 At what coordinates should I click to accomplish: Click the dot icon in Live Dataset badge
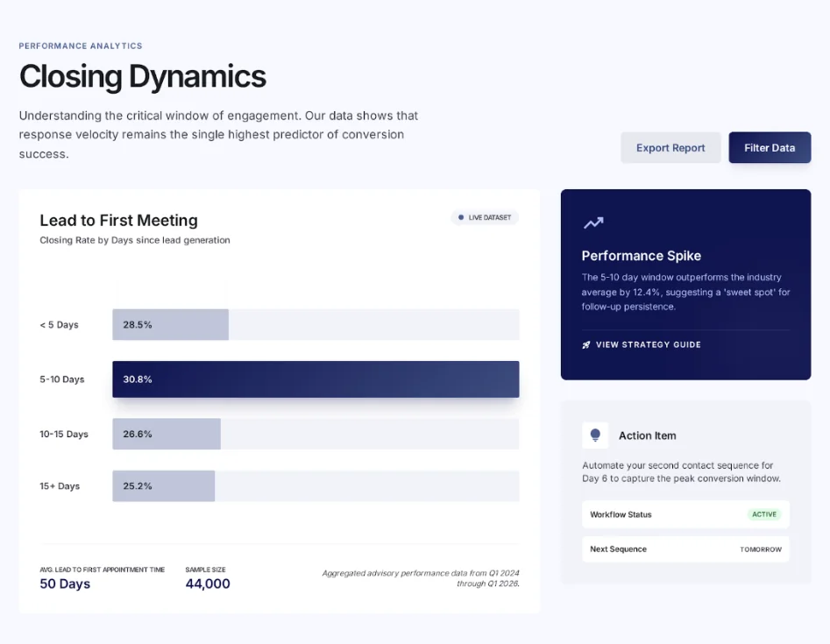point(460,217)
